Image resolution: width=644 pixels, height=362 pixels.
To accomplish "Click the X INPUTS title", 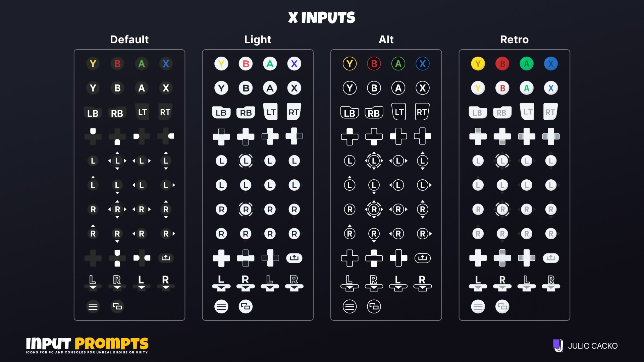I will point(322,17).
